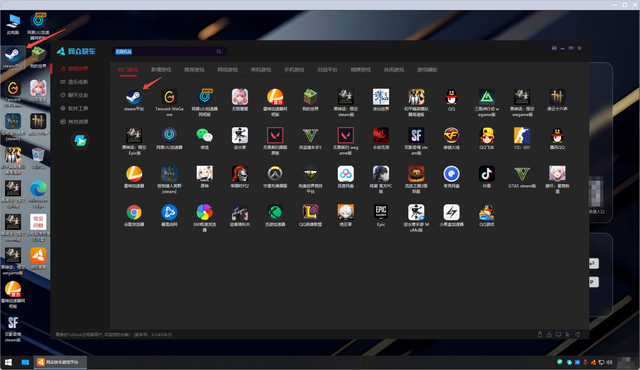Launch the WeChat green bubble icon
This screenshot has width=640, height=370.
pyautogui.click(x=204, y=135)
